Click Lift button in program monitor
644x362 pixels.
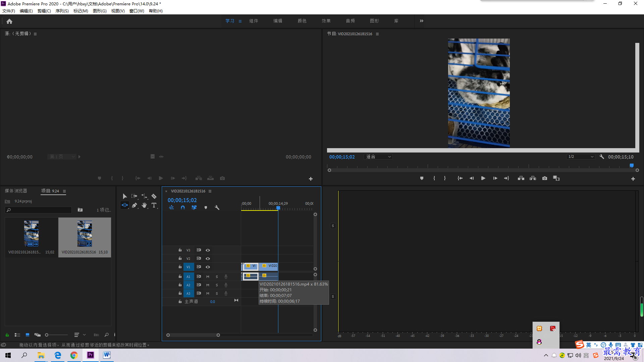pos(521,178)
